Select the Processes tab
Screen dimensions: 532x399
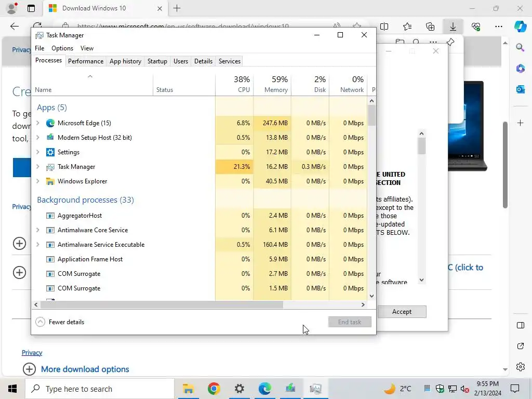(x=48, y=60)
